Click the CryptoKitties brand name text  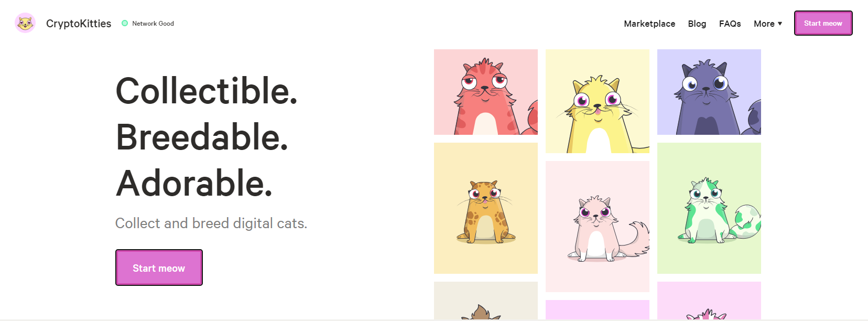pyautogui.click(x=79, y=24)
